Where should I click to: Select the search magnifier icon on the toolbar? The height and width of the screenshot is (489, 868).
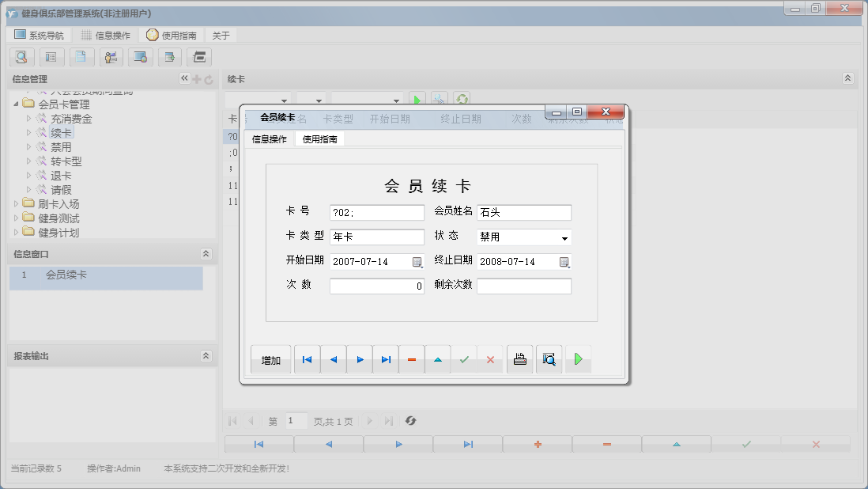[21, 57]
